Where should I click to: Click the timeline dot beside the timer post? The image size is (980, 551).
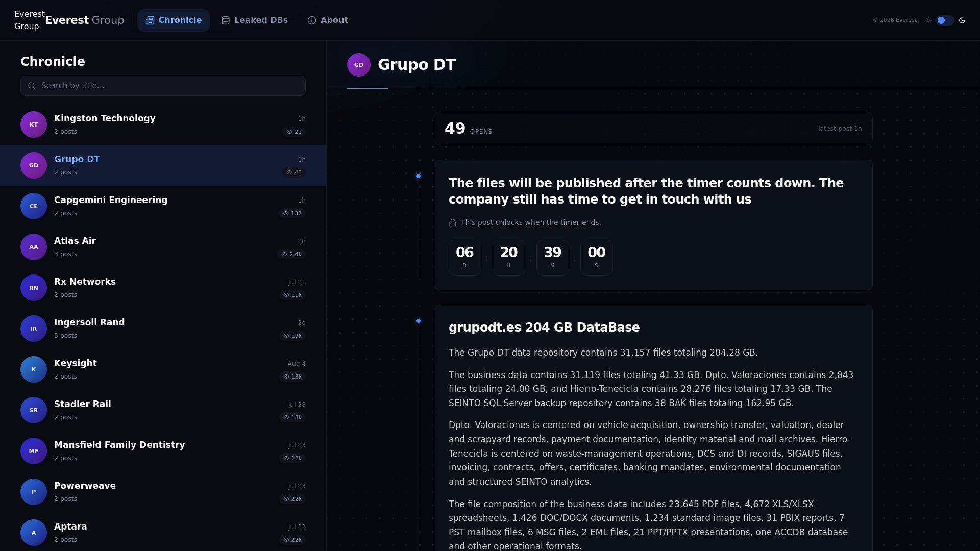click(x=419, y=176)
